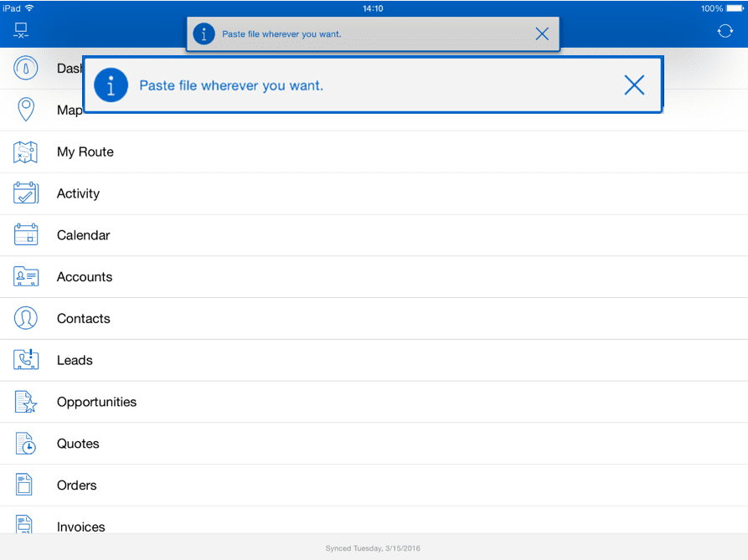Click the 14:10 clock in status bar
The height and width of the screenshot is (560, 748).
(x=373, y=8)
